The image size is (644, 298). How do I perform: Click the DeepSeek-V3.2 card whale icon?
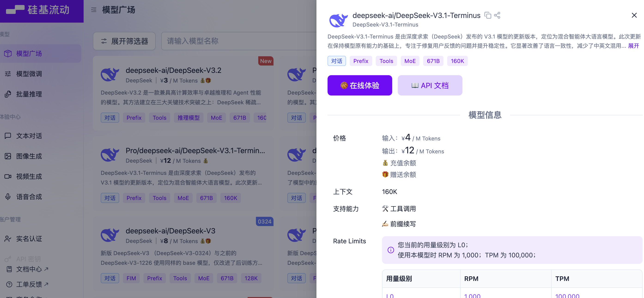point(110,74)
